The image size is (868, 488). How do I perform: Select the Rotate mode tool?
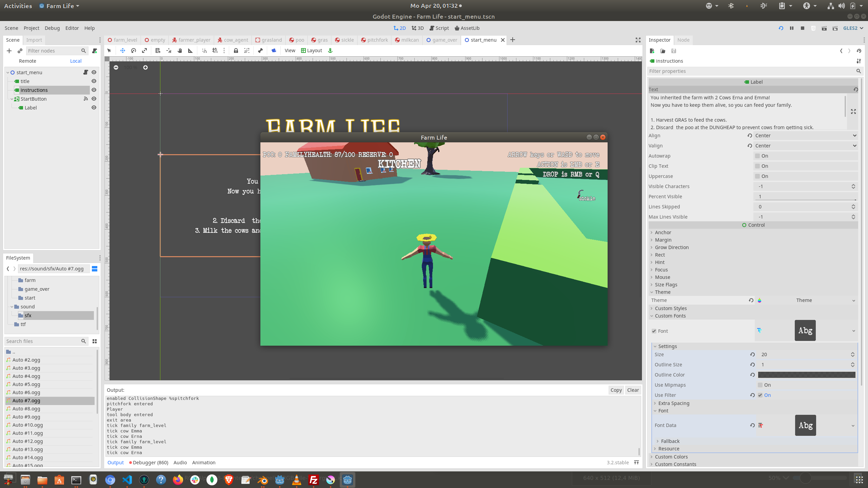coord(134,50)
